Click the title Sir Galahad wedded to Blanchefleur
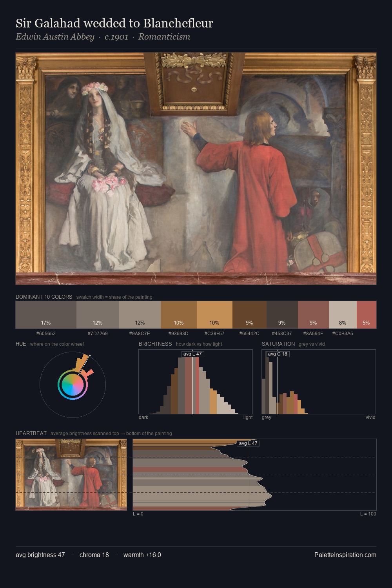The height and width of the screenshot is (588, 392). tap(114, 23)
